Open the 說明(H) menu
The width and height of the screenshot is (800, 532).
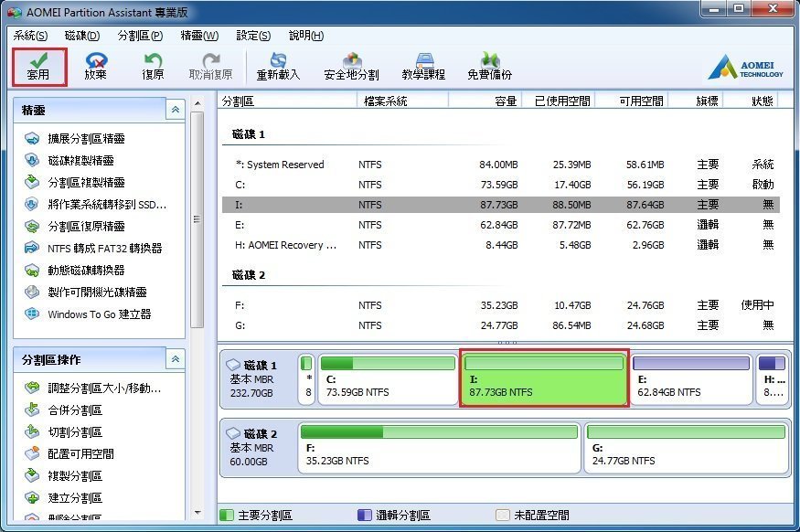[306, 36]
